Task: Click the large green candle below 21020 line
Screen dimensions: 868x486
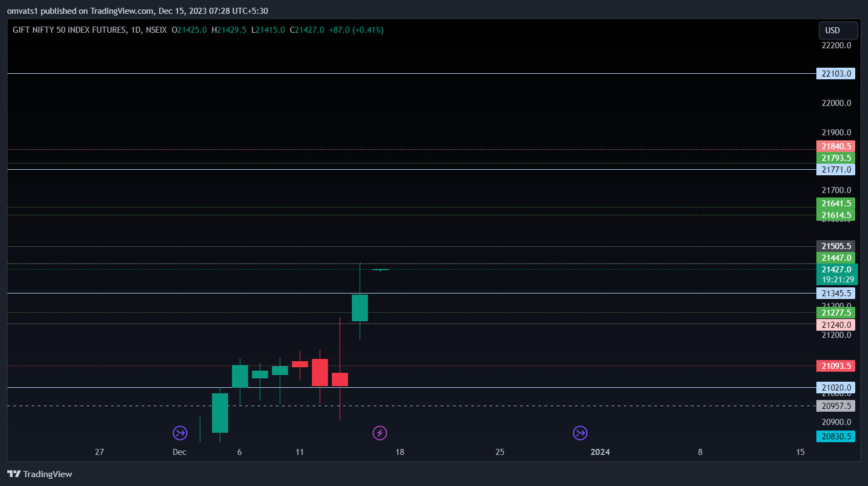Action: click(x=220, y=413)
